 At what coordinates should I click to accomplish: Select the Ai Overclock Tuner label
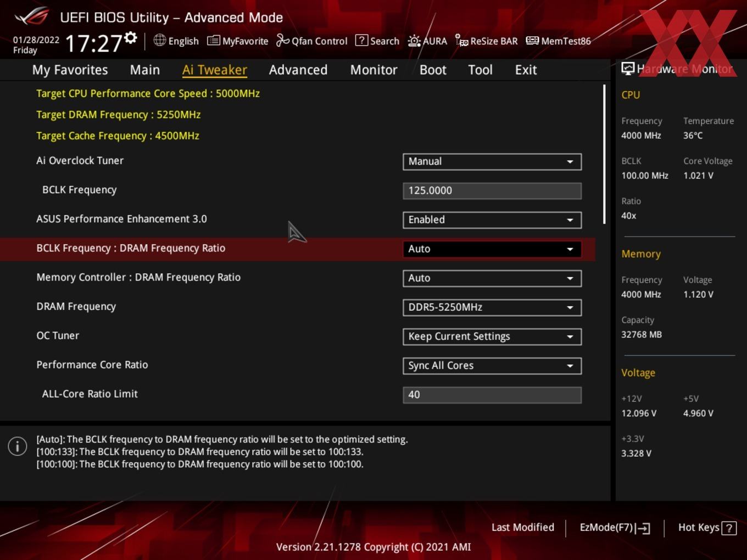80,160
